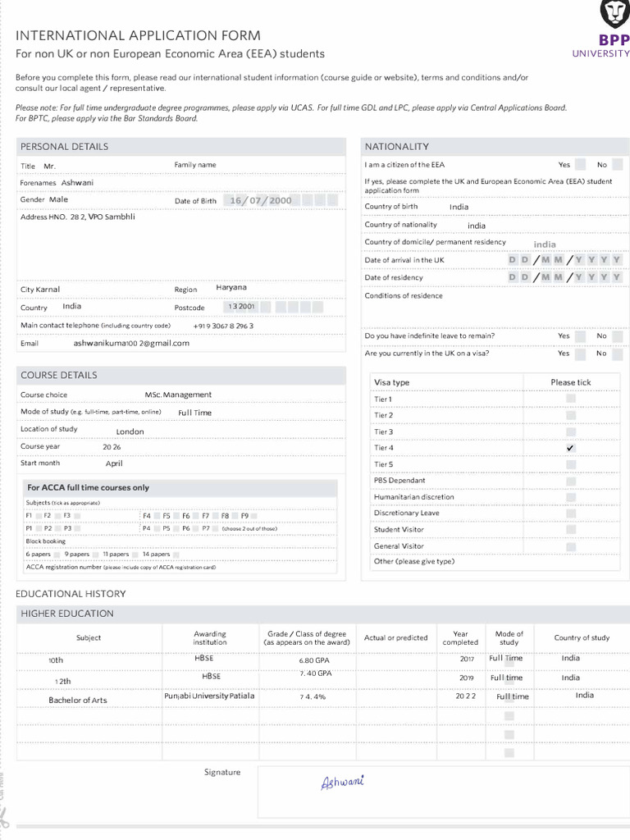
Task: Tick Yes for indefinite leave to remain
Action: (x=580, y=336)
